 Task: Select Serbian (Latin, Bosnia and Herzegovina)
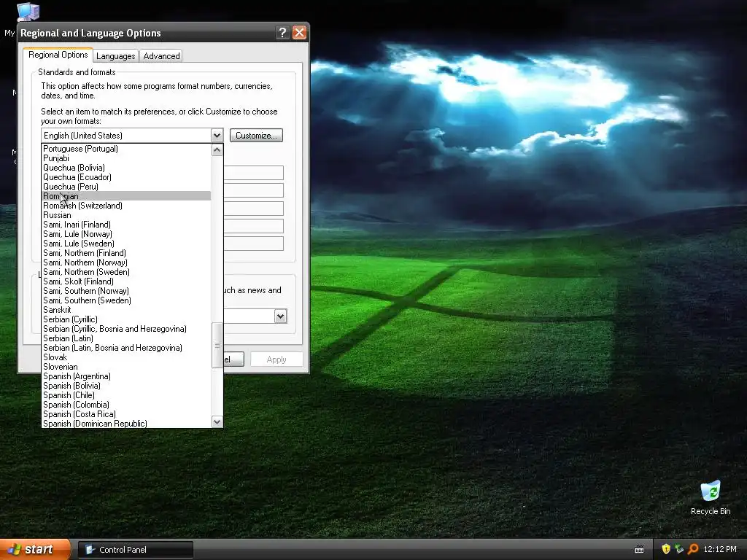pyautogui.click(x=126, y=348)
